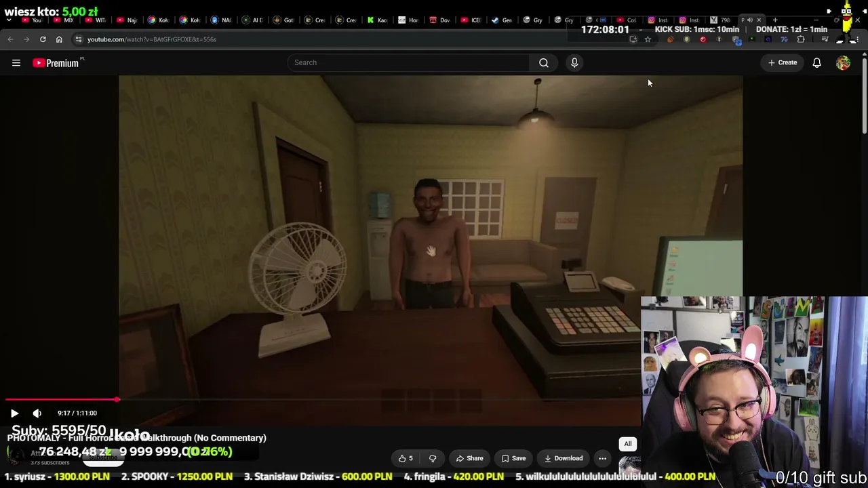Mute the video volume speaker icon
The image size is (868, 488).
coord(37,413)
